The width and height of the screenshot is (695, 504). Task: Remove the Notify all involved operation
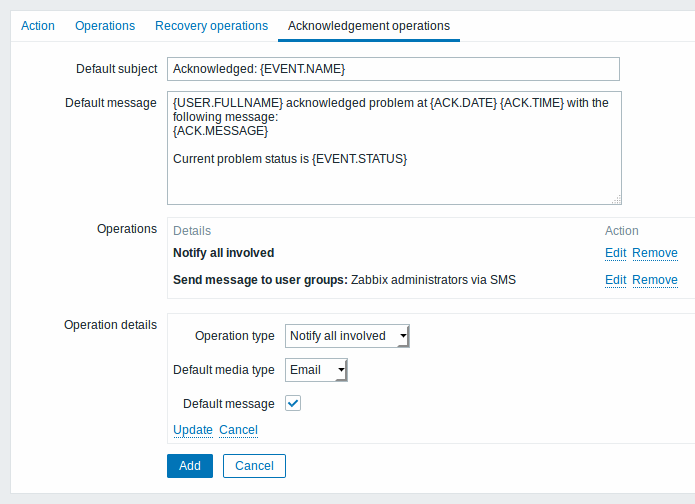pyautogui.click(x=655, y=253)
